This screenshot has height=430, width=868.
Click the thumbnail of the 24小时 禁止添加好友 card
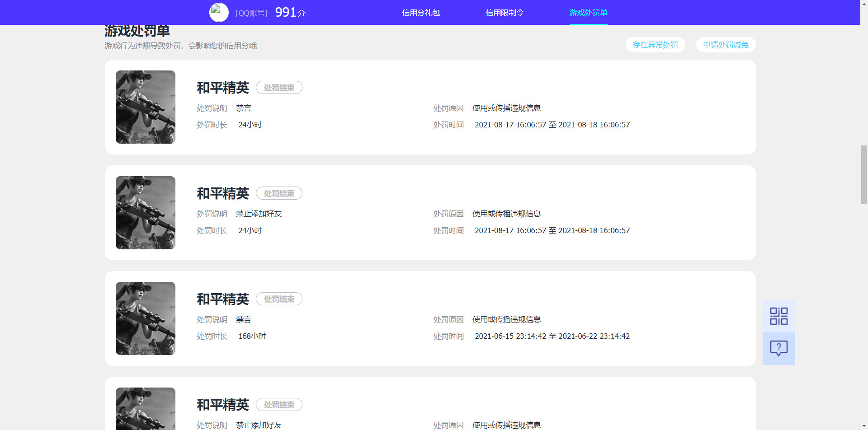pos(146,213)
